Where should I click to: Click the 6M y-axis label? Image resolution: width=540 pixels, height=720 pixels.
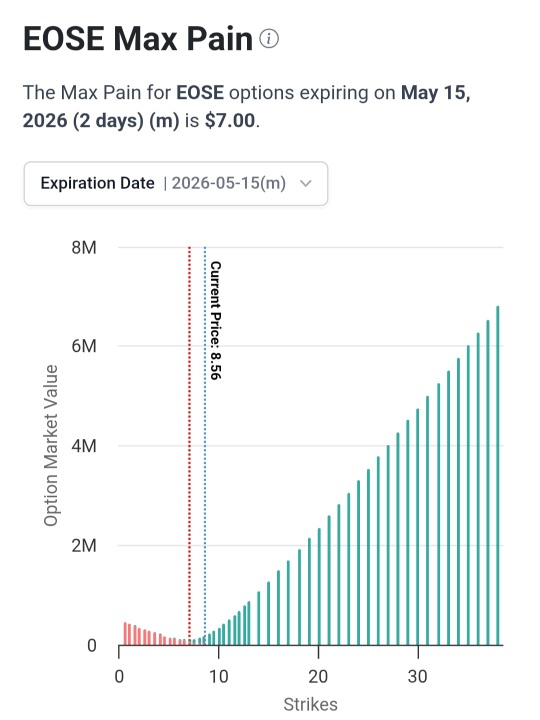(x=84, y=346)
